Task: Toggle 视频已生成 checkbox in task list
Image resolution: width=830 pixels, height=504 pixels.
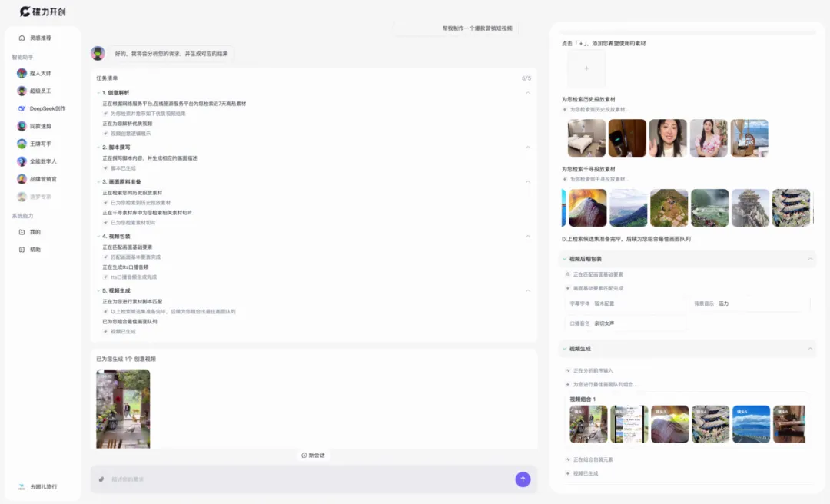Action: [x=106, y=332]
